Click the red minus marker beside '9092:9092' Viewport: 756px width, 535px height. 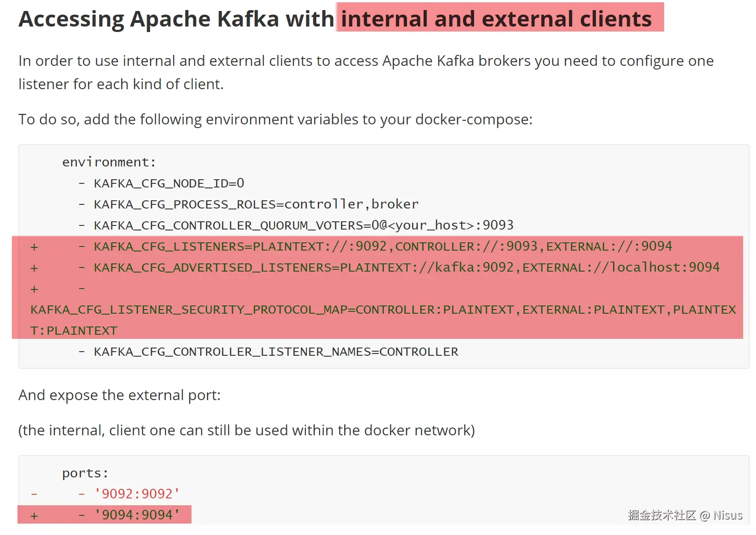(34, 494)
